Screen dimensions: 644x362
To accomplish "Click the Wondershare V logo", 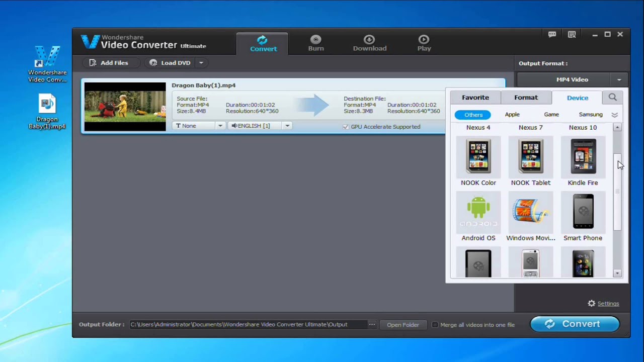I will pyautogui.click(x=90, y=41).
